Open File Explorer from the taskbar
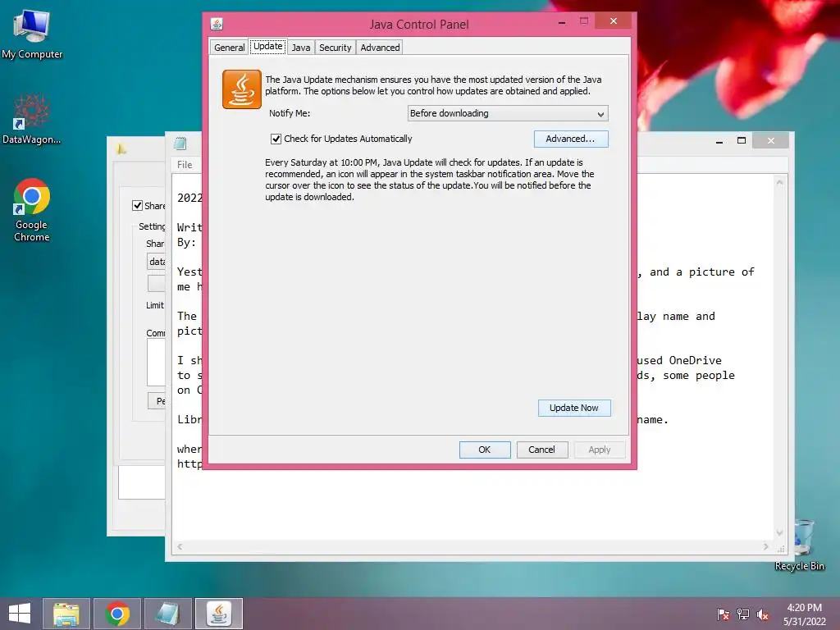Image resolution: width=840 pixels, height=630 pixels. pyautogui.click(x=66, y=614)
